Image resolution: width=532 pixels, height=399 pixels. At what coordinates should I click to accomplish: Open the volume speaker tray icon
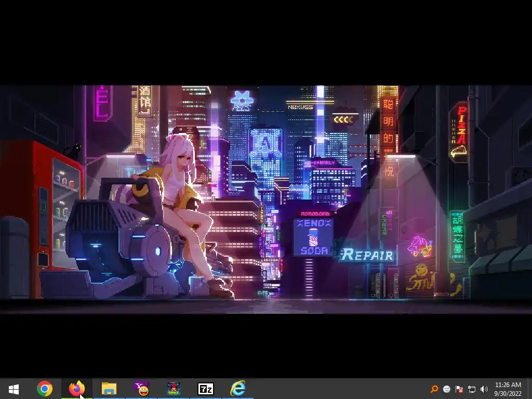(484, 389)
